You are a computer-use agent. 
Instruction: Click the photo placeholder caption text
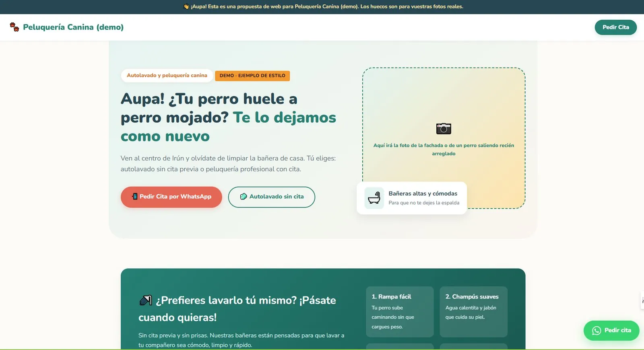coord(444,149)
